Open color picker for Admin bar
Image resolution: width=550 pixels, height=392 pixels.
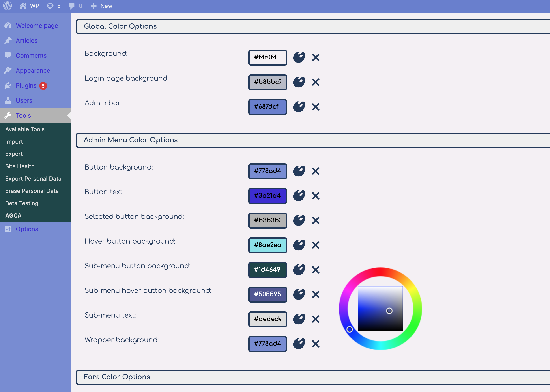(x=299, y=107)
